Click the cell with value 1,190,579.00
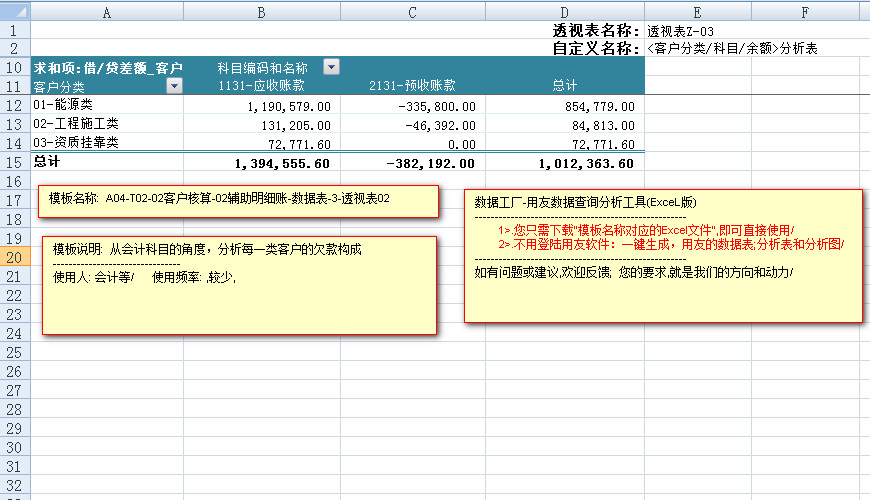The image size is (870, 500). pos(288,106)
